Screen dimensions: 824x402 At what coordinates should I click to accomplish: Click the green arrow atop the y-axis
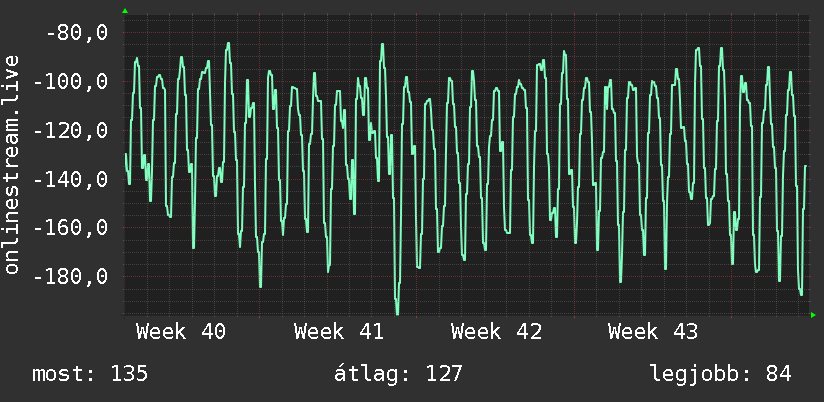coord(125,11)
